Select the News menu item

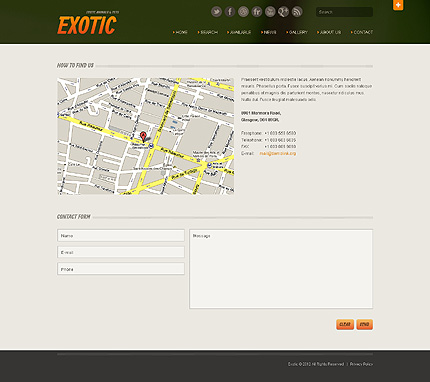(x=269, y=32)
